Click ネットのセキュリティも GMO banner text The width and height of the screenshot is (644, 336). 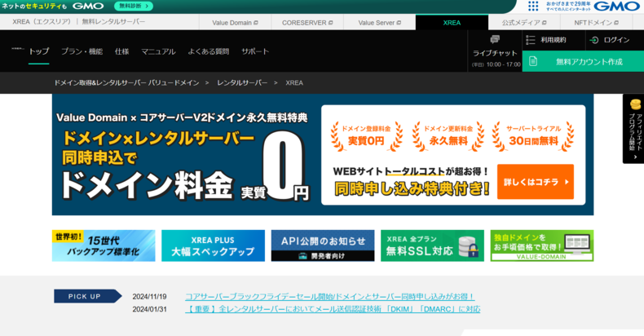tap(52, 6)
